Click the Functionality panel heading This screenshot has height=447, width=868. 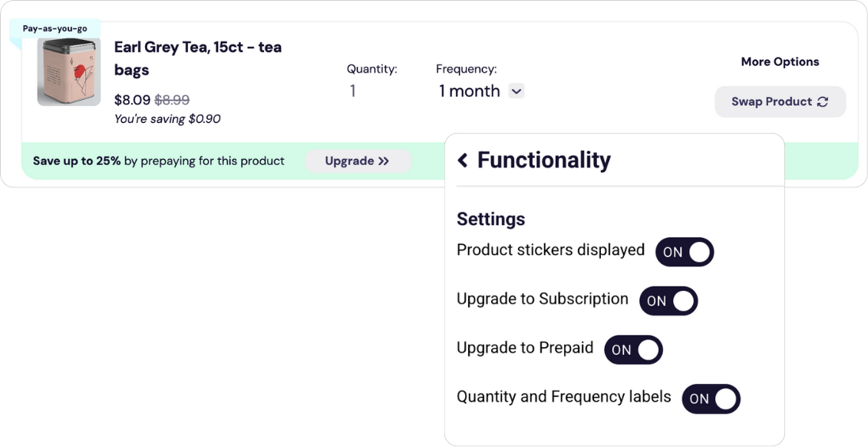543,160
